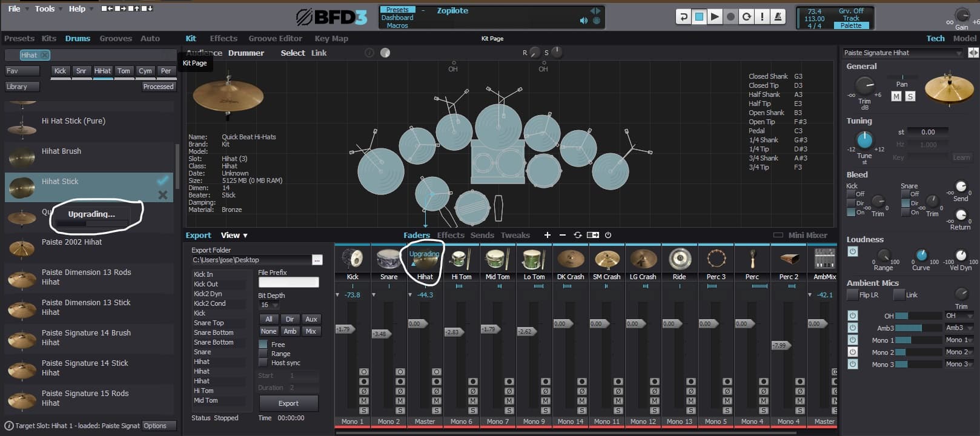The height and width of the screenshot is (436, 980).
Task: Open the Tools menu dropdown
Action: pos(48,8)
